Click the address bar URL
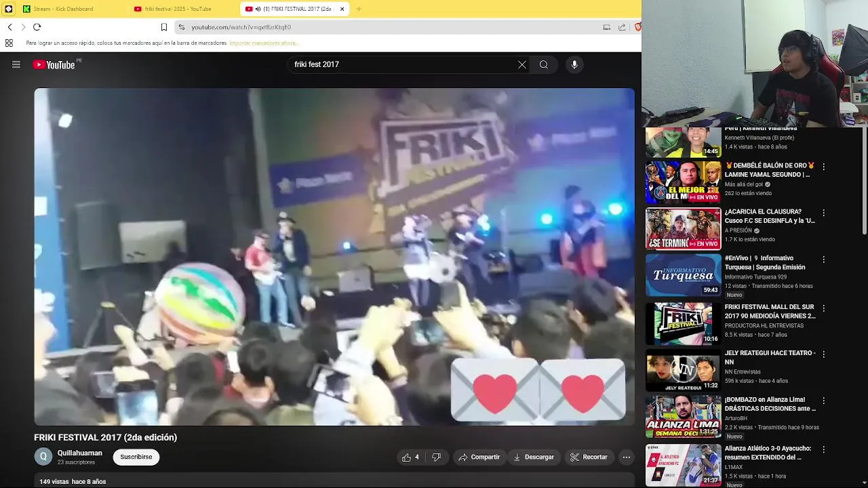 click(x=241, y=27)
